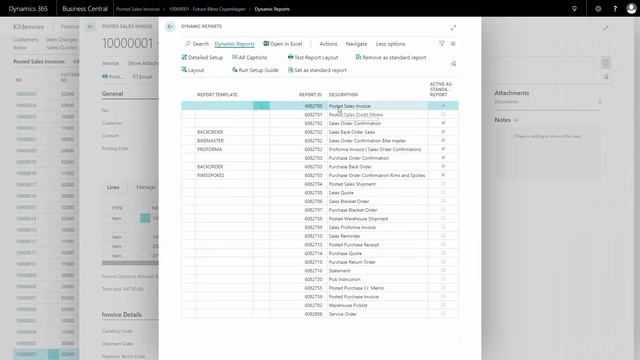Start the Run Setup Guide
The width and height of the screenshot is (640, 360).
click(255, 70)
